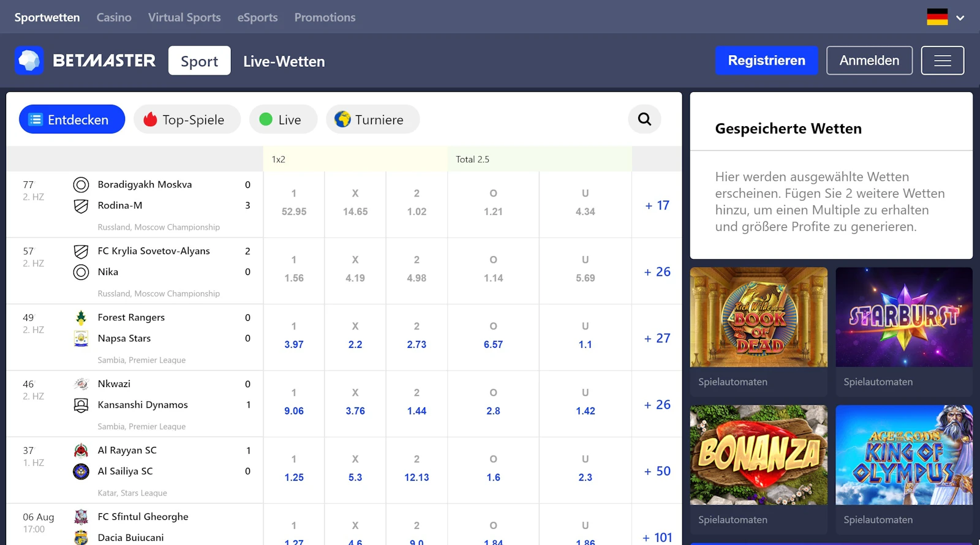Open the Casino menu item
This screenshot has height=545, width=980.
(114, 17)
